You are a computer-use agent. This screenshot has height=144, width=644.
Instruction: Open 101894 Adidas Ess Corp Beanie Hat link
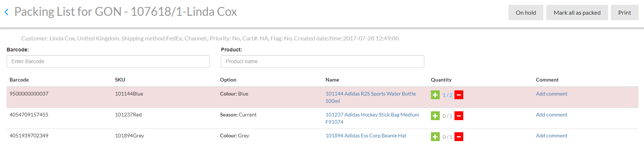point(366,136)
